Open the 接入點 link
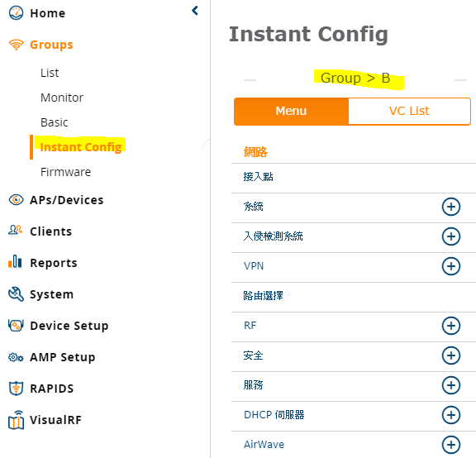Viewport: 476px width, 458px height. point(258,177)
